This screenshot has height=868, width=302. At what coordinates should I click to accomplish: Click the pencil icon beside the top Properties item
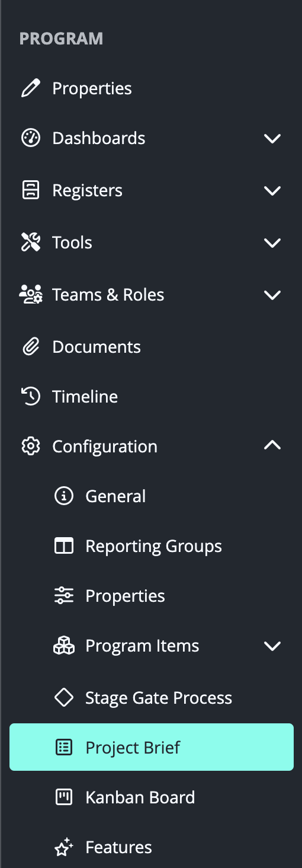(x=30, y=88)
